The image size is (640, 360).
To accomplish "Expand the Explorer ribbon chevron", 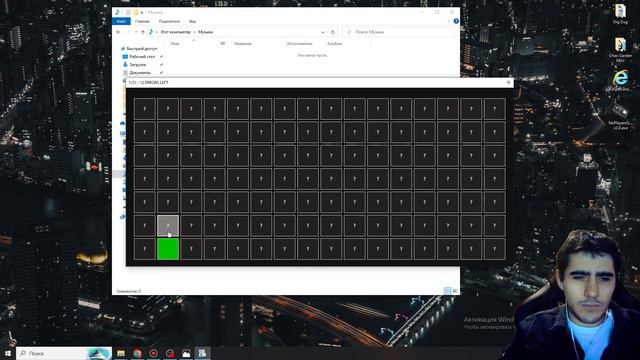I will pos(449,21).
